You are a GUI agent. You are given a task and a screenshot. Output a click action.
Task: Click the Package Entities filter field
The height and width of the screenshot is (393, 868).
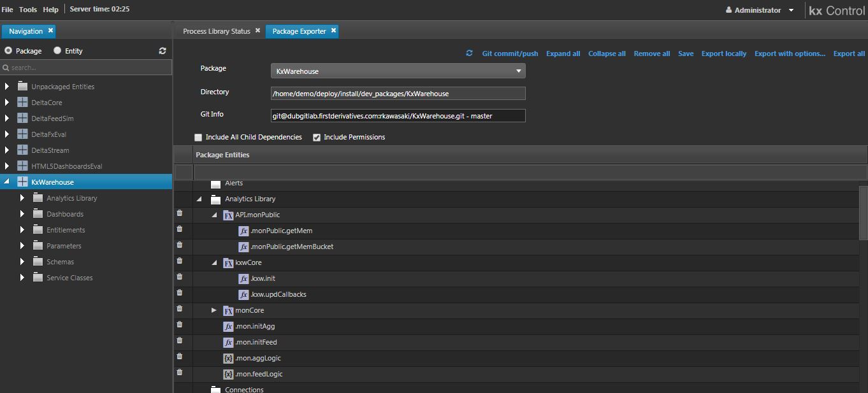pos(530,171)
